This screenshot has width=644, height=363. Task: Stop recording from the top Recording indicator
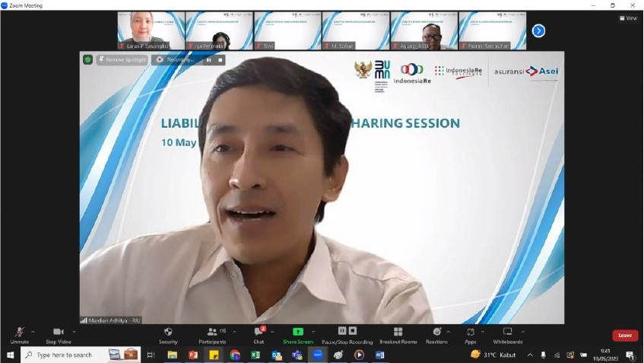(x=220, y=60)
